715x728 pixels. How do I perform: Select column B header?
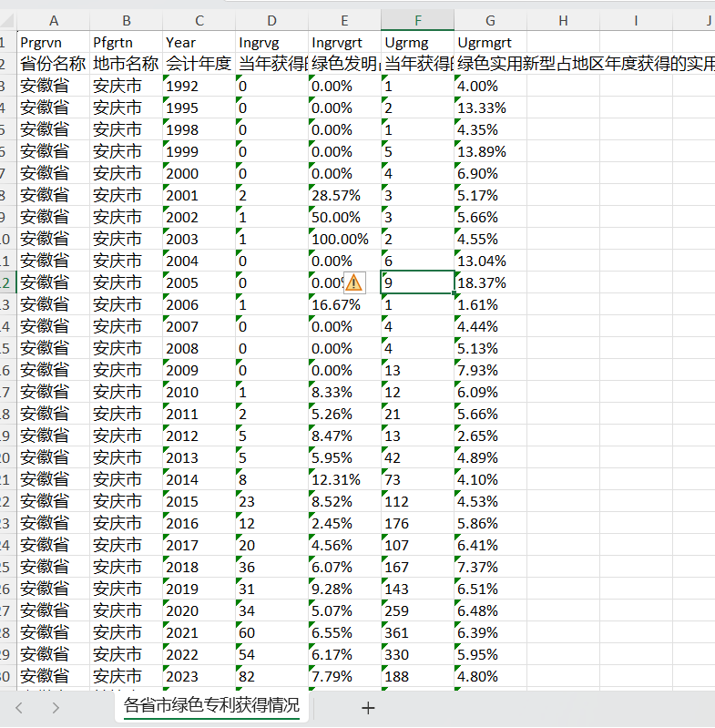point(127,20)
